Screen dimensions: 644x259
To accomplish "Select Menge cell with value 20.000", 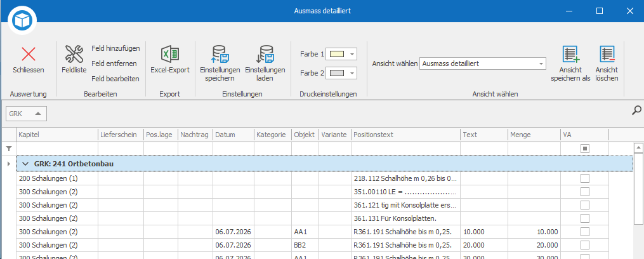I will 534,245.
